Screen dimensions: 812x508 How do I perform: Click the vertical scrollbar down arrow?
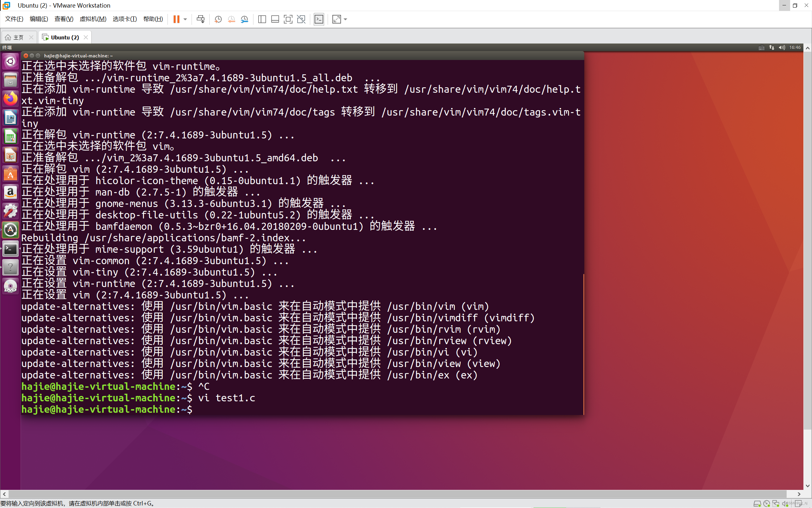[x=808, y=486]
